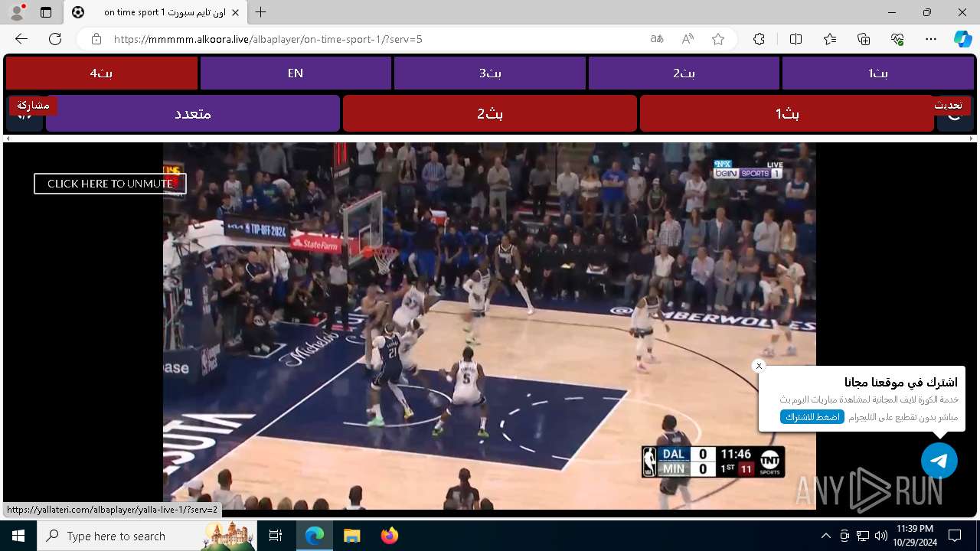
Task: Open the Favorites list
Action: (830, 39)
